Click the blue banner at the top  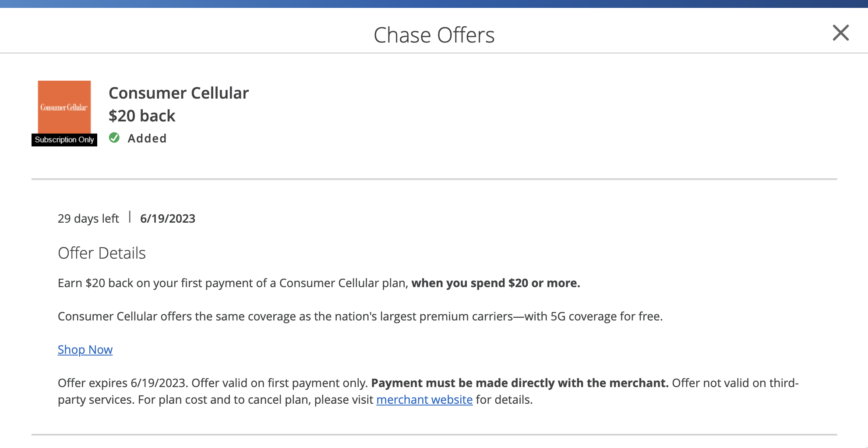click(434, 4)
